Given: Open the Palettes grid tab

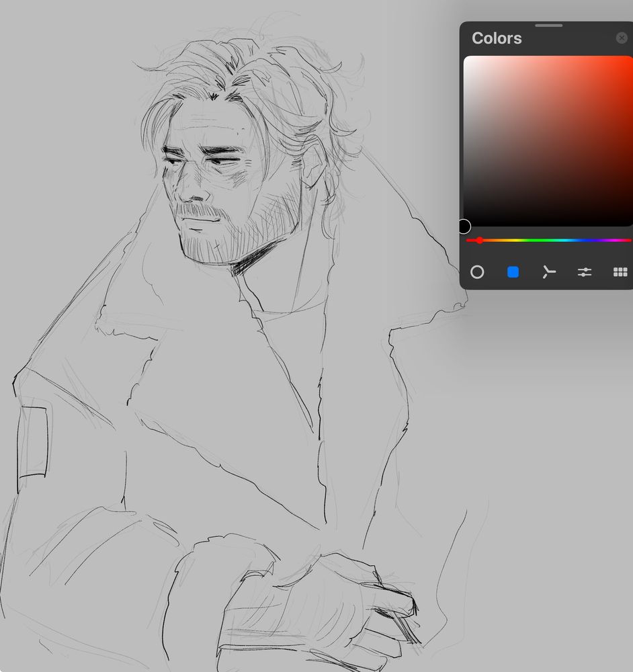Looking at the screenshot, I should point(620,272).
